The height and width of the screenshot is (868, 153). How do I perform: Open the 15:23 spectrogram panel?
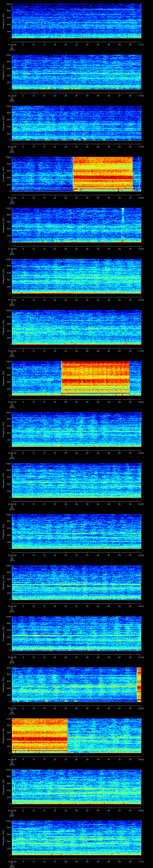point(76,480)
